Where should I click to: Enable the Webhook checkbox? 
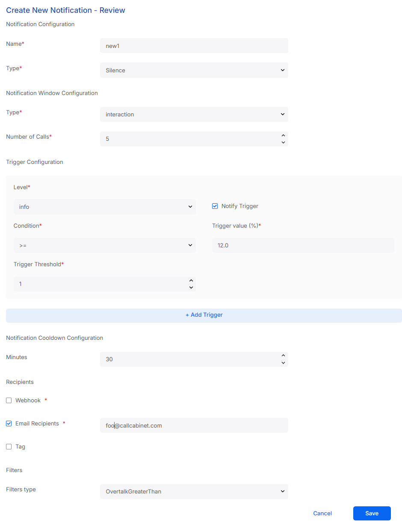pyautogui.click(x=9, y=401)
